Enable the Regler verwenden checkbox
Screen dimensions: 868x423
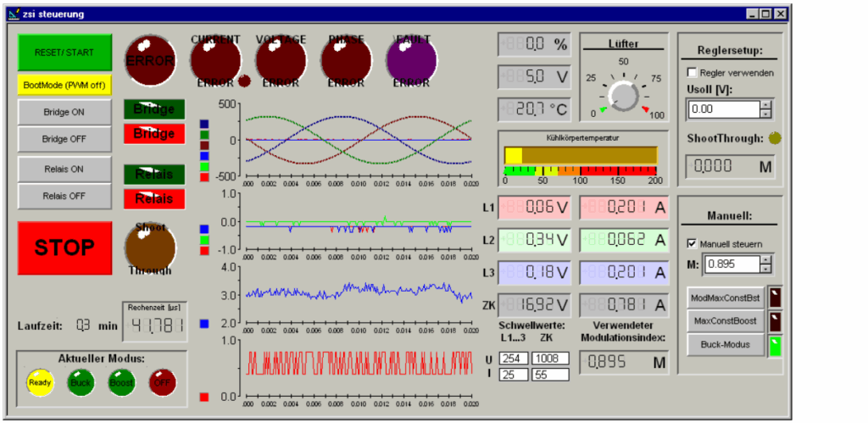692,73
